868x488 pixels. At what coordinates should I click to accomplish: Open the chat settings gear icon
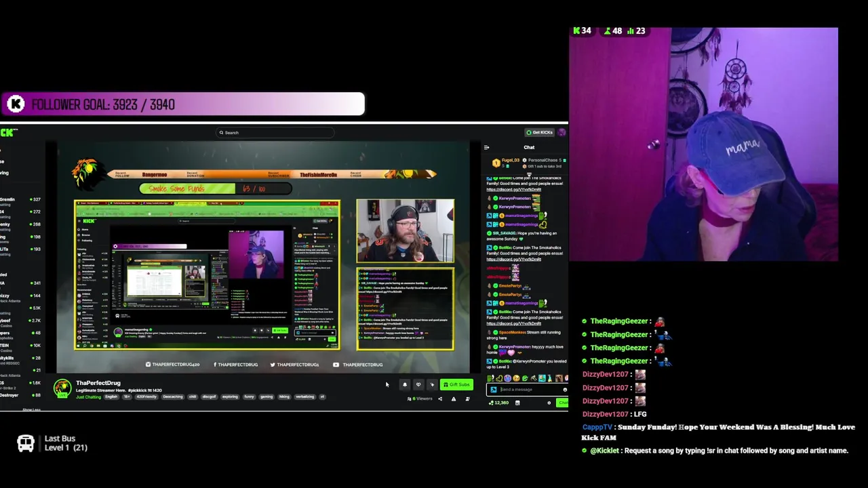549,403
